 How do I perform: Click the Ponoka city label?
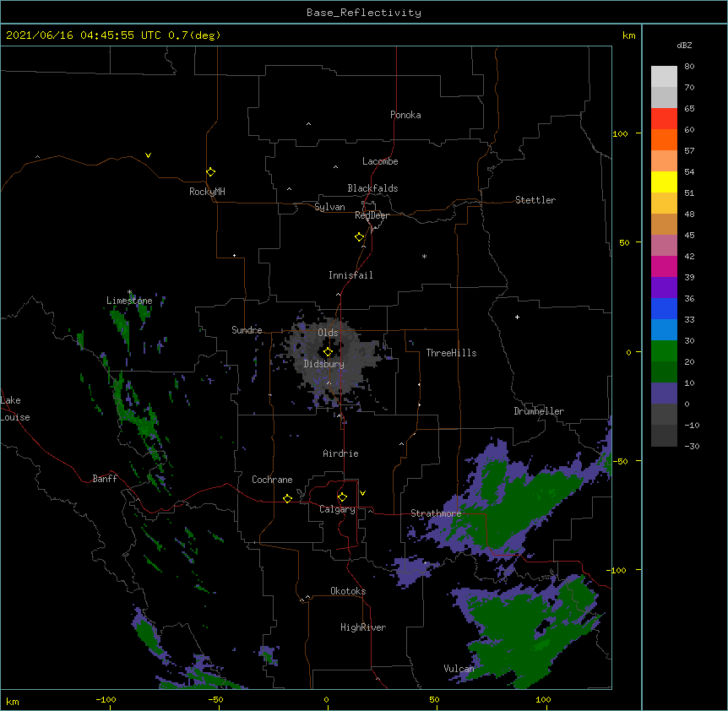tap(405, 115)
